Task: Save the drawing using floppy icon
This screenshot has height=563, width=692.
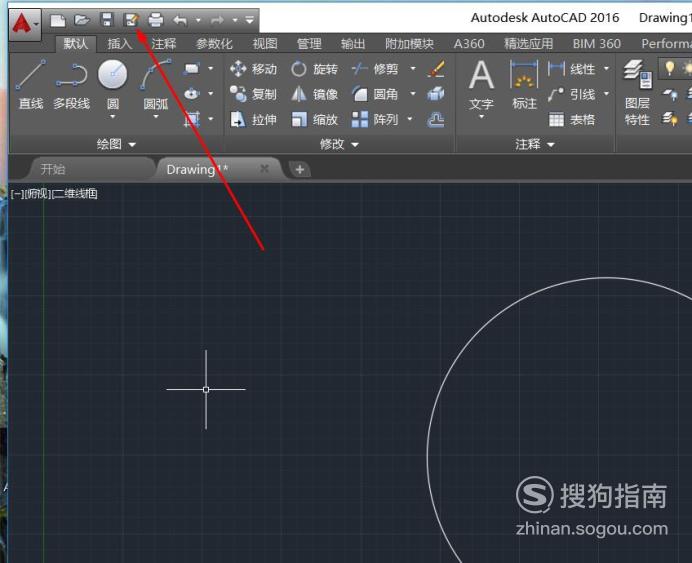Action: coord(107,20)
